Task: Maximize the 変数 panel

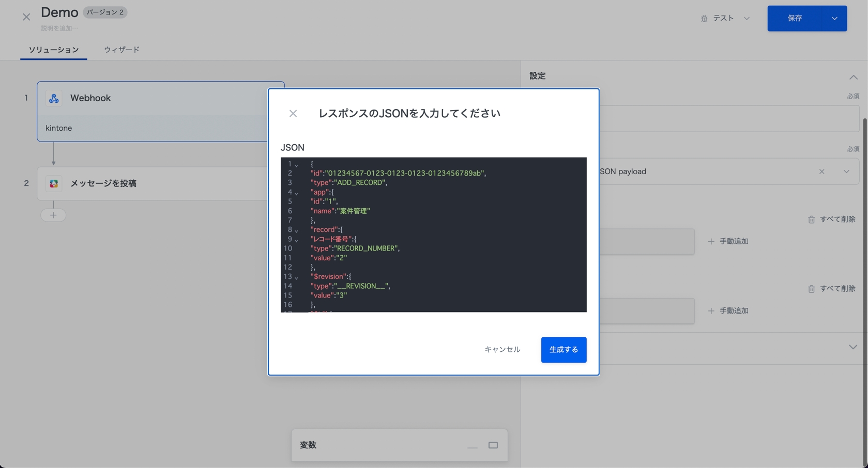Action: pyautogui.click(x=493, y=445)
